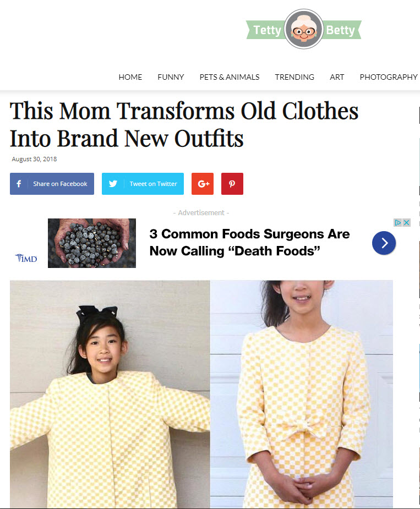The image size is (420, 509).
Task: Click the Tweet on Twitter button
Action: click(x=143, y=184)
